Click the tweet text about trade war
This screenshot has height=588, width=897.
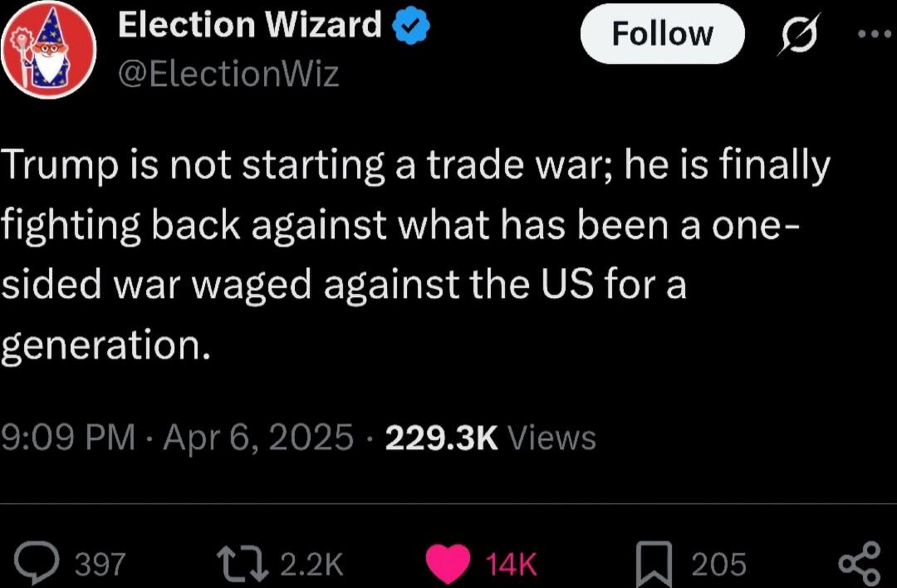pos(416,254)
